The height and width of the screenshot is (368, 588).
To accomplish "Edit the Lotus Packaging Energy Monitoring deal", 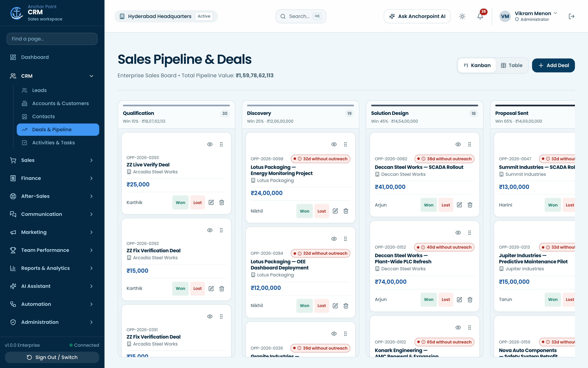I will pyautogui.click(x=335, y=211).
